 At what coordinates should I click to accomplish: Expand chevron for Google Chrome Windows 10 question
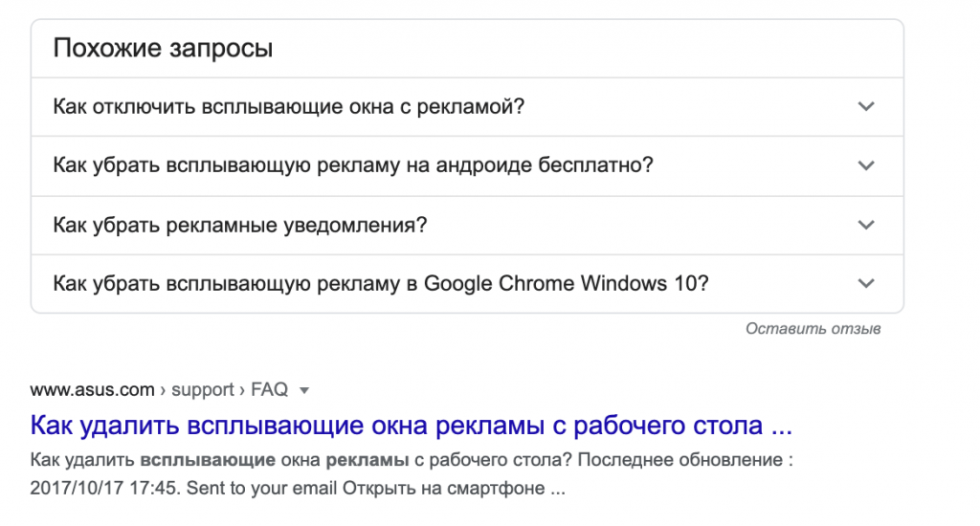(865, 284)
